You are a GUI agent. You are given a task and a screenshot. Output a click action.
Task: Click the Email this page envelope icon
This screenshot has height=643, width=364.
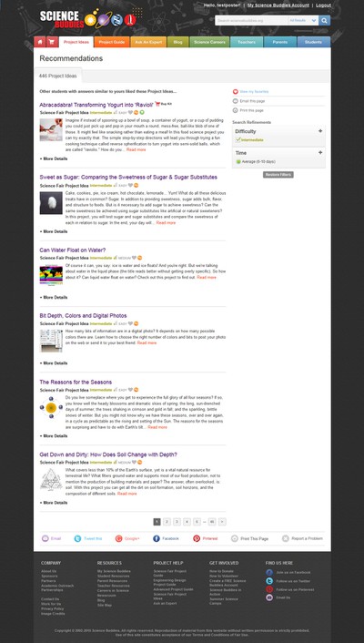pyautogui.click(x=236, y=101)
